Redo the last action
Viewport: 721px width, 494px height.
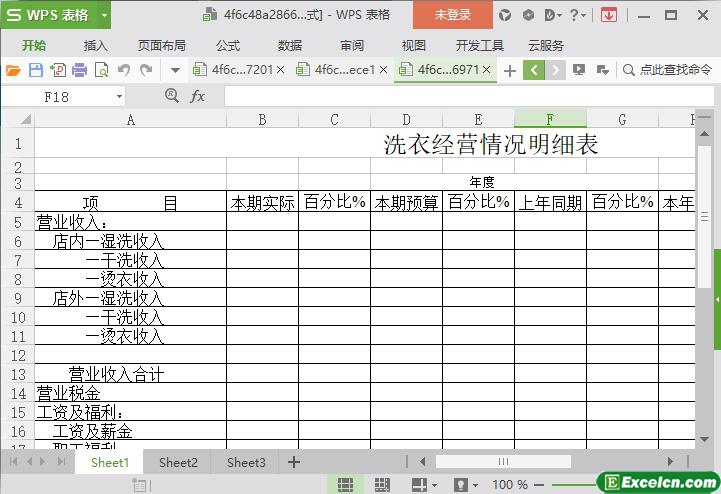(146, 70)
